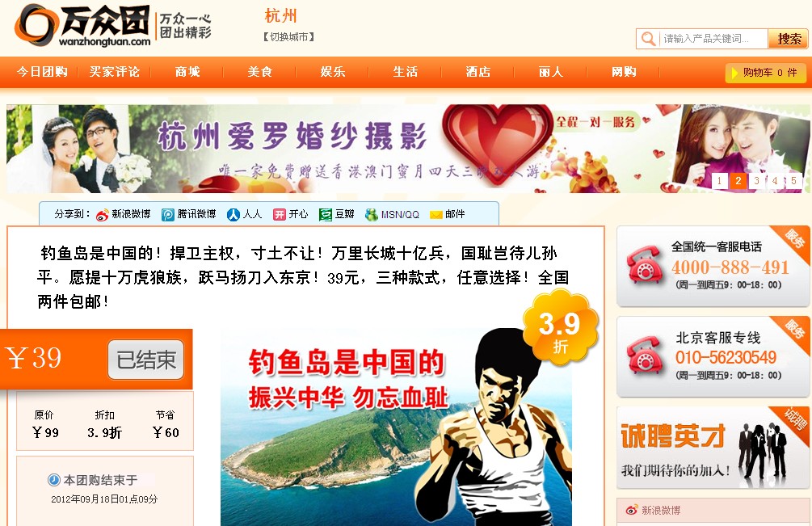The image size is (812, 526).
Task: Open the 今日团购 menu tab
Action: [42, 72]
